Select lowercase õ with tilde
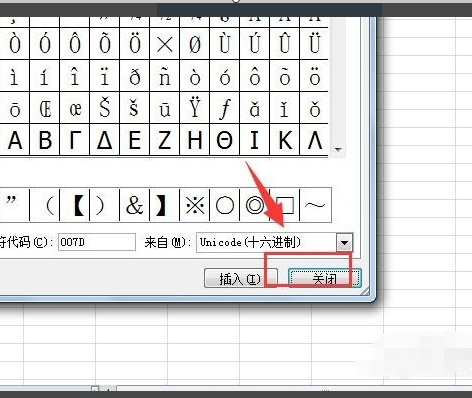 coord(285,76)
